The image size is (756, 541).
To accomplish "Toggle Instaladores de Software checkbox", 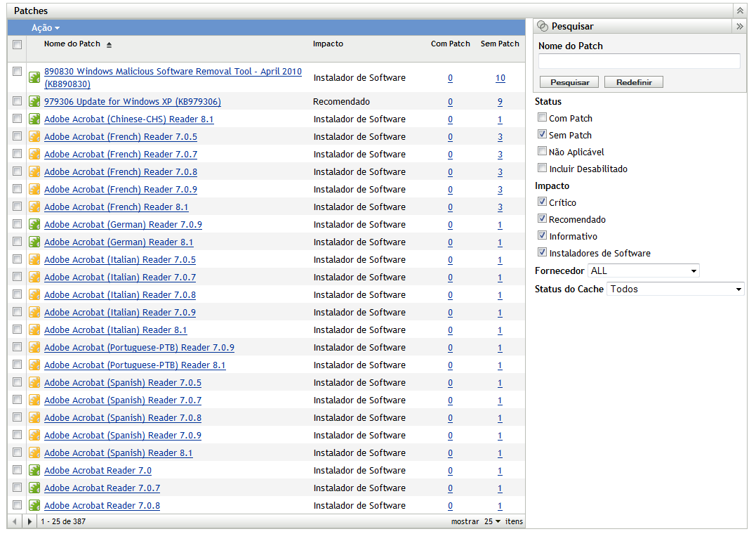I will pyautogui.click(x=543, y=252).
